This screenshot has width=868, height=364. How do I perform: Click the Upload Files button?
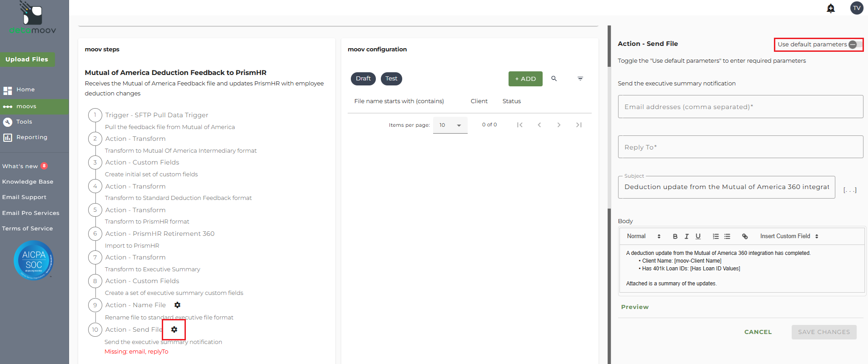tap(27, 60)
